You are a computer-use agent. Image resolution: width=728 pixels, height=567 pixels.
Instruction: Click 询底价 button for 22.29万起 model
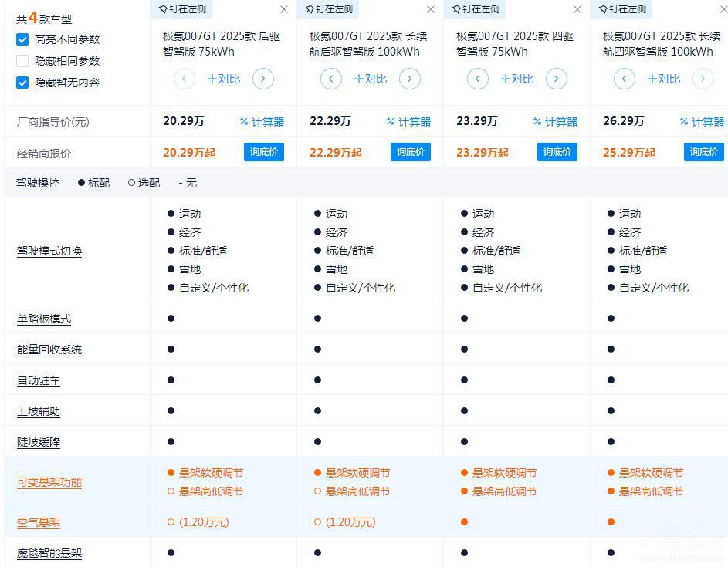410,152
